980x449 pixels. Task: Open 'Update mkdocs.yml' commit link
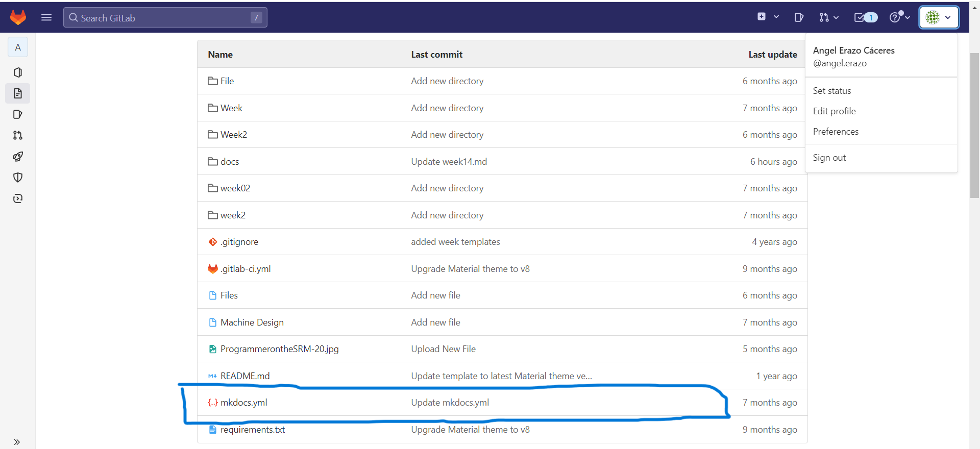[x=450, y=403]
